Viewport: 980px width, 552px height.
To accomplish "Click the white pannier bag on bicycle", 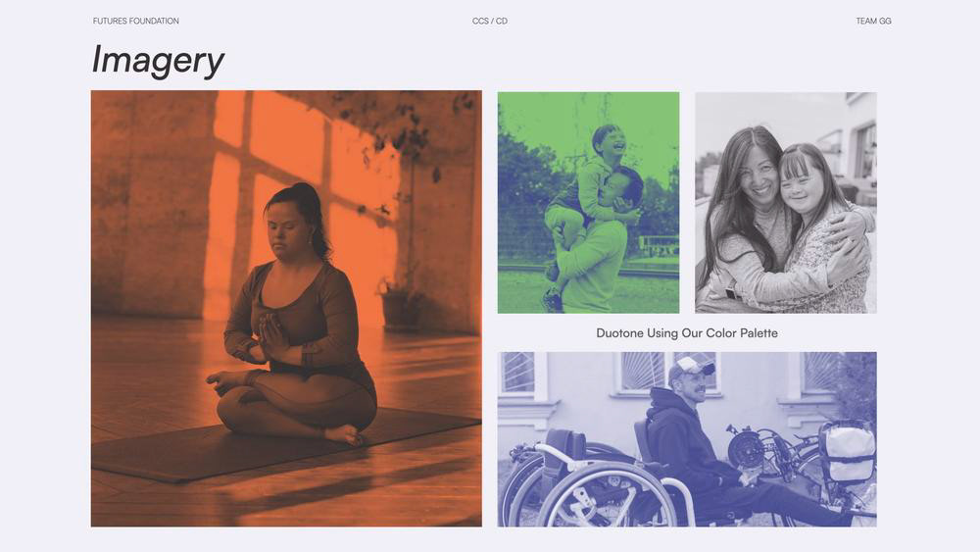I will click(x=848, y=451).
